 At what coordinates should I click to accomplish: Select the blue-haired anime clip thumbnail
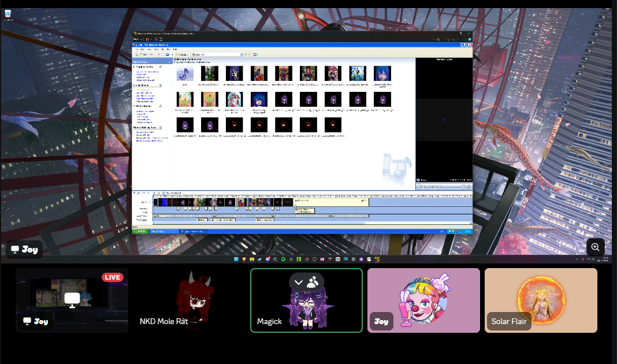coord(382,73)
